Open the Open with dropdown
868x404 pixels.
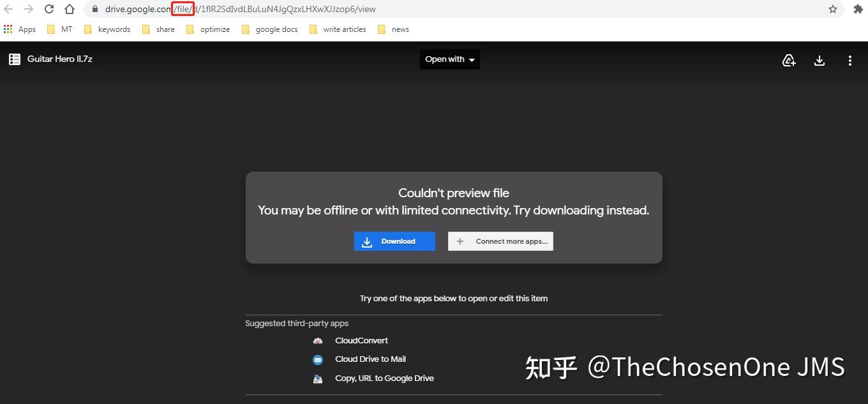click(449, 59)
